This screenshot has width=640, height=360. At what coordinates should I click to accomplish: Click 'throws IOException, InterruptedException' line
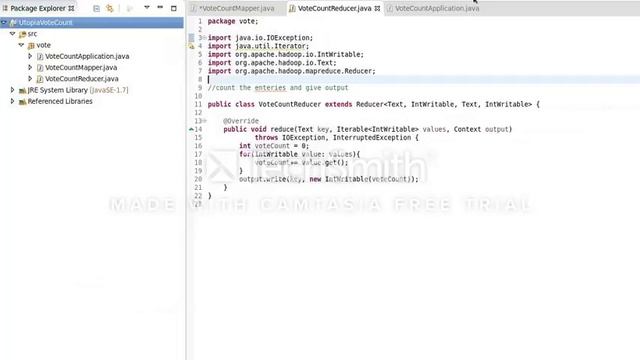336,138
